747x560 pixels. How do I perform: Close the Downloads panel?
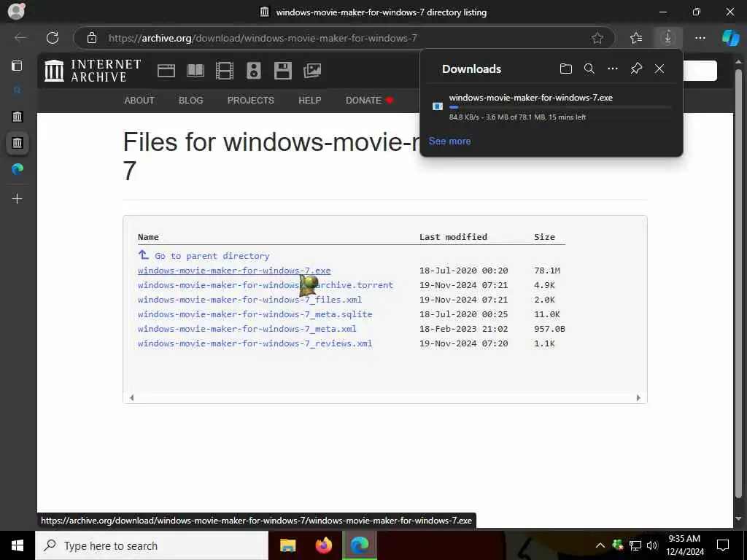click(x=659, y=69)
